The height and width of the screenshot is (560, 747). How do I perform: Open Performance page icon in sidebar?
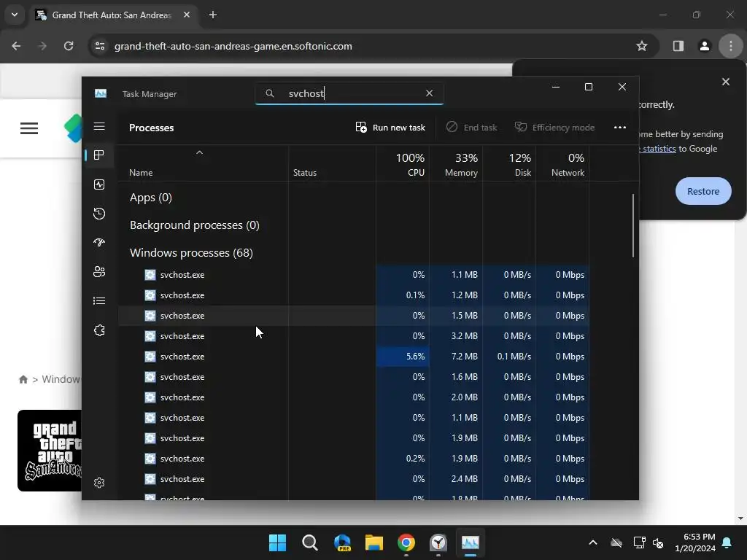click(x=99, y=184)
